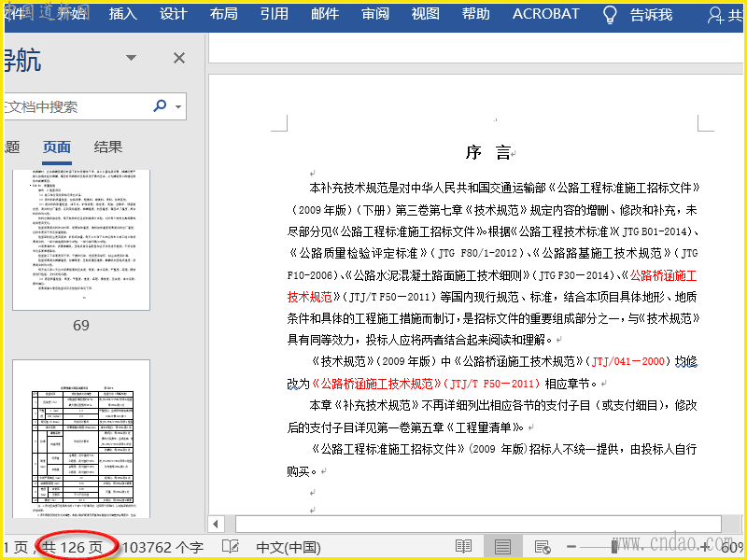747x560 pixels.
Task: Select the 页面 navigation tab
Action: 57,147
